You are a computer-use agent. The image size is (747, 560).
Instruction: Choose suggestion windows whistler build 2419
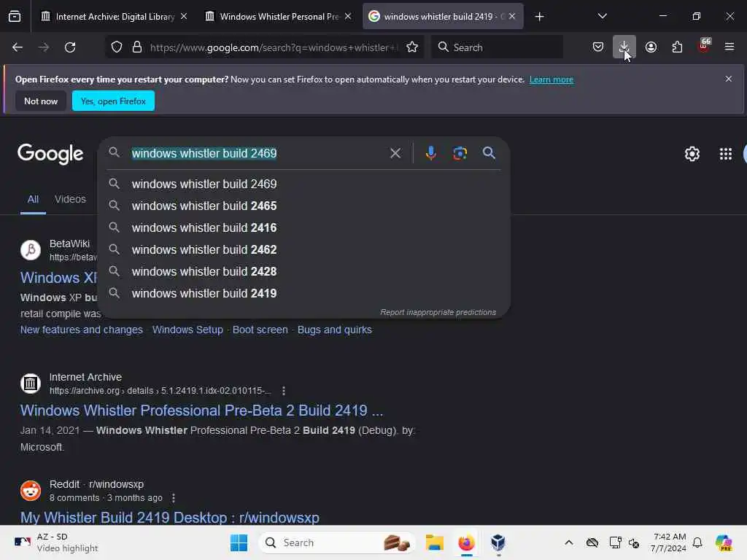303,293
